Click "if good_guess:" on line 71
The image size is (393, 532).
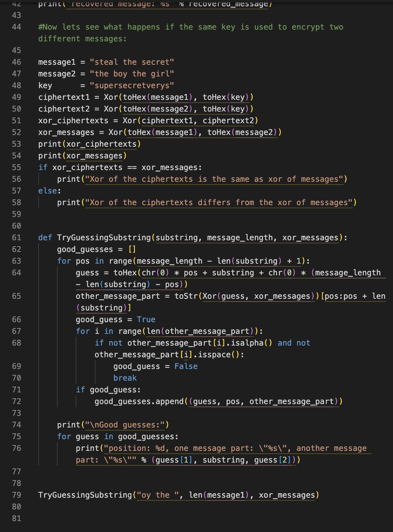coord(108,390)
